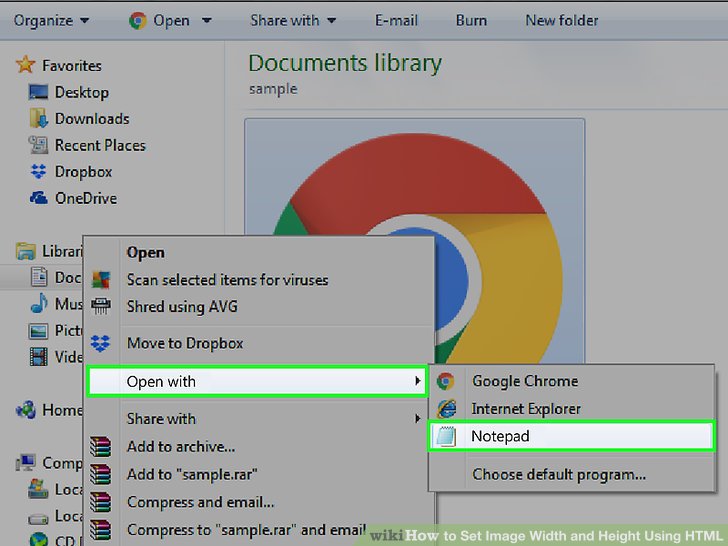Select Downloads in Favorites
This screenshot has width=728, height=546.
coord(92,118)
